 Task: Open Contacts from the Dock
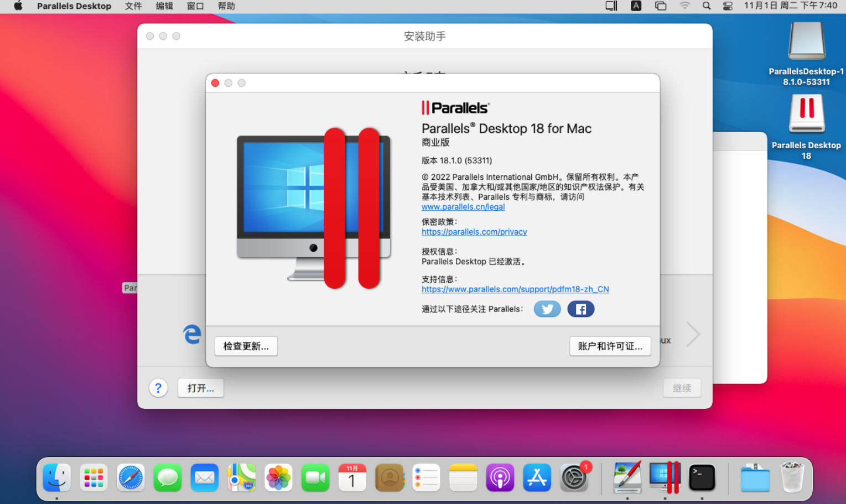click(390, 477)
